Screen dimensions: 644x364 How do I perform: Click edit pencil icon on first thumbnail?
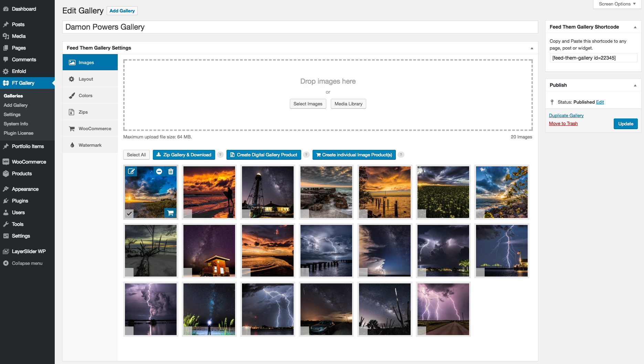(131, 171)
